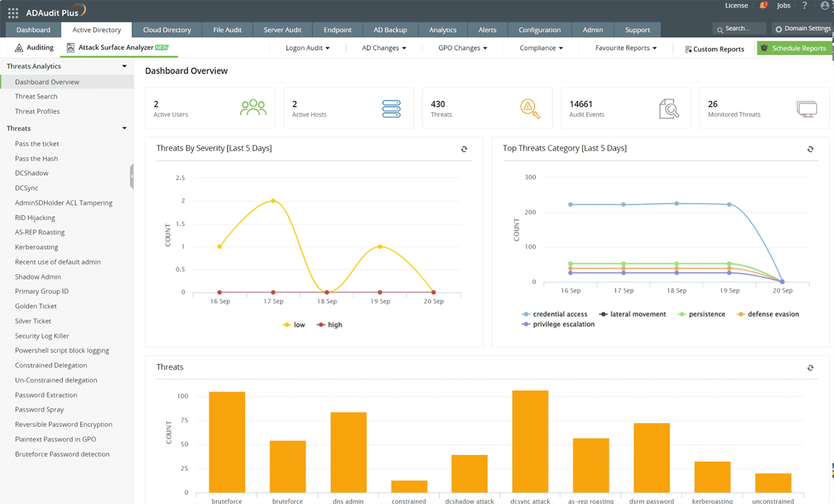
Task: Open the apps grid launcher icon
Action: click(x=13, y=13)
